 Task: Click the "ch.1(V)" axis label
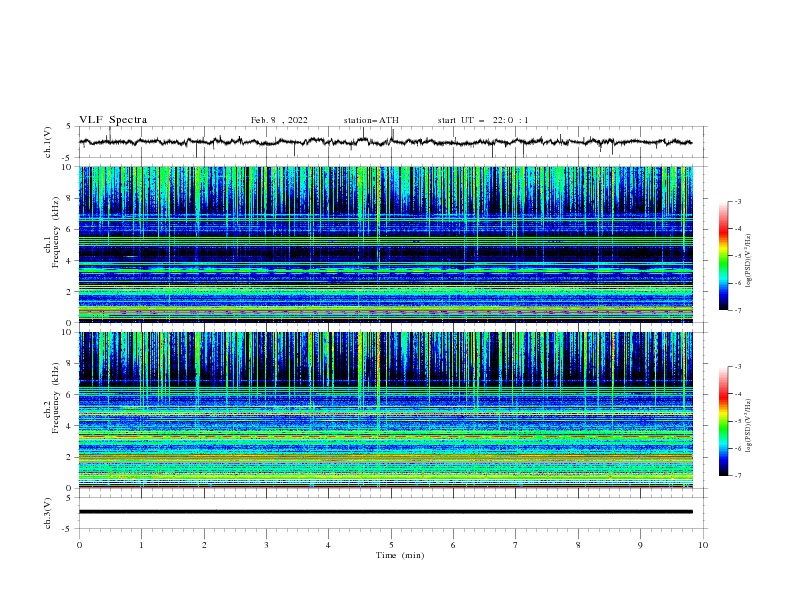tap(48, 142)
